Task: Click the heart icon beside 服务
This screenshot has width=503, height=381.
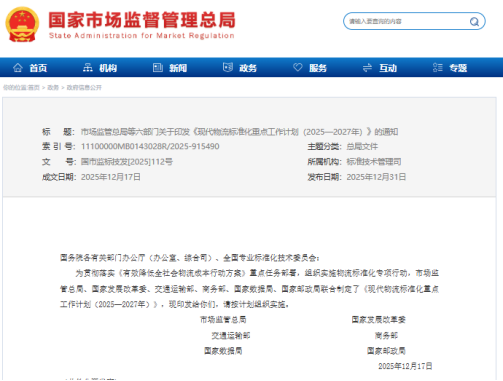Action: point(298,67)
